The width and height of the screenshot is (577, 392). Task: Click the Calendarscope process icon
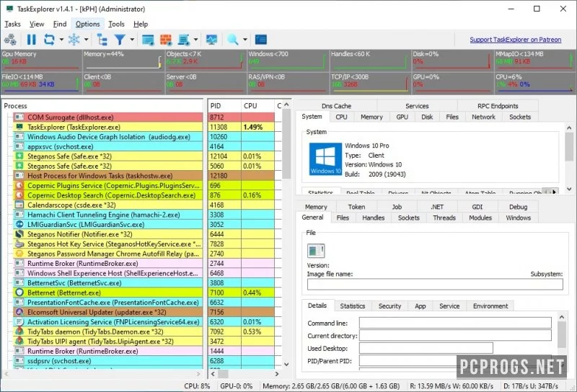click(x=19, y=205)
